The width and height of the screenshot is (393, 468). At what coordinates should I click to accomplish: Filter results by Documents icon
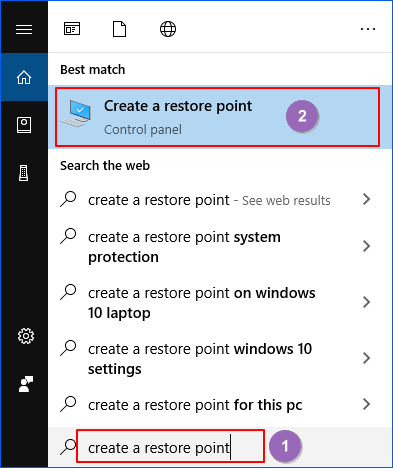(x=119, y=29)
